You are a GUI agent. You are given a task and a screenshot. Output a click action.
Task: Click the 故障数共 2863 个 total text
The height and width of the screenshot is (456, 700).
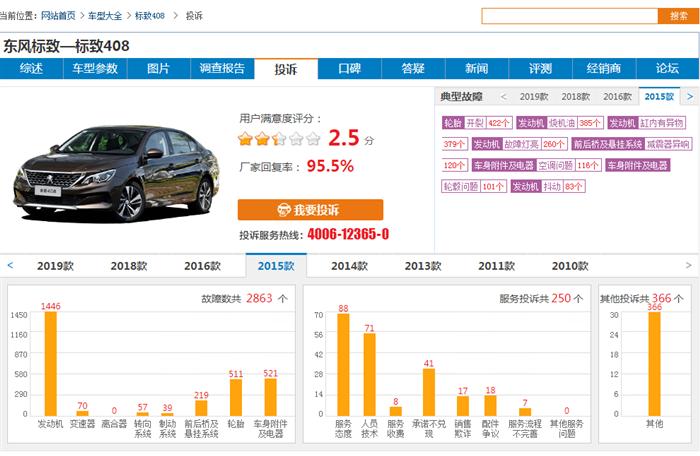(x=245, y=298)
